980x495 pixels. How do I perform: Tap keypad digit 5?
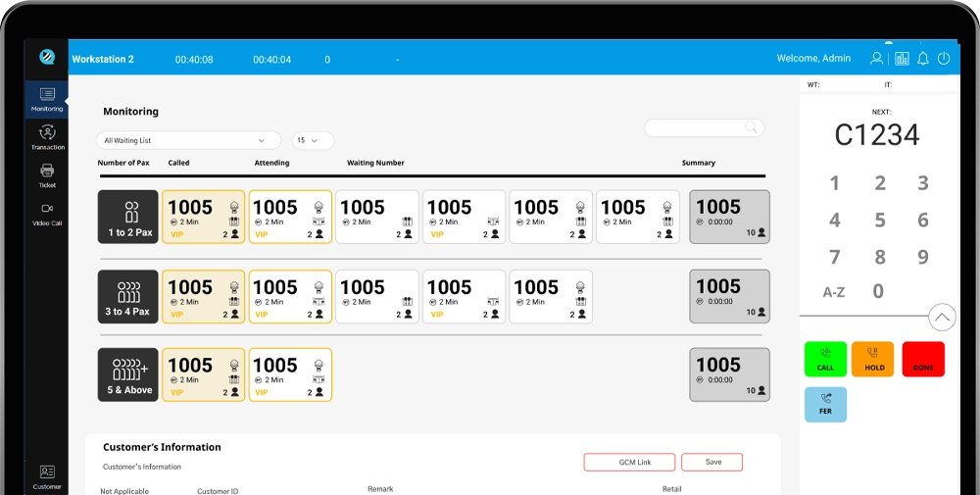pyautogui.click(x=880, y=220)
